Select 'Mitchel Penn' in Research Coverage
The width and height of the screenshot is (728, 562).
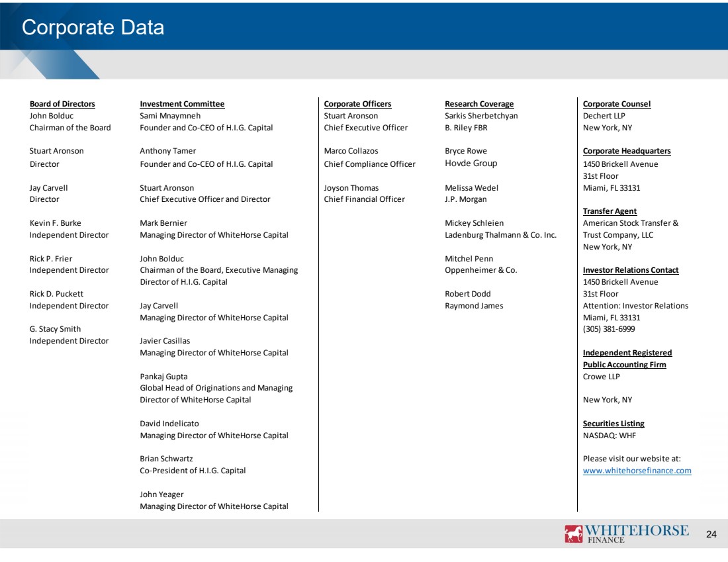[469, 259]
